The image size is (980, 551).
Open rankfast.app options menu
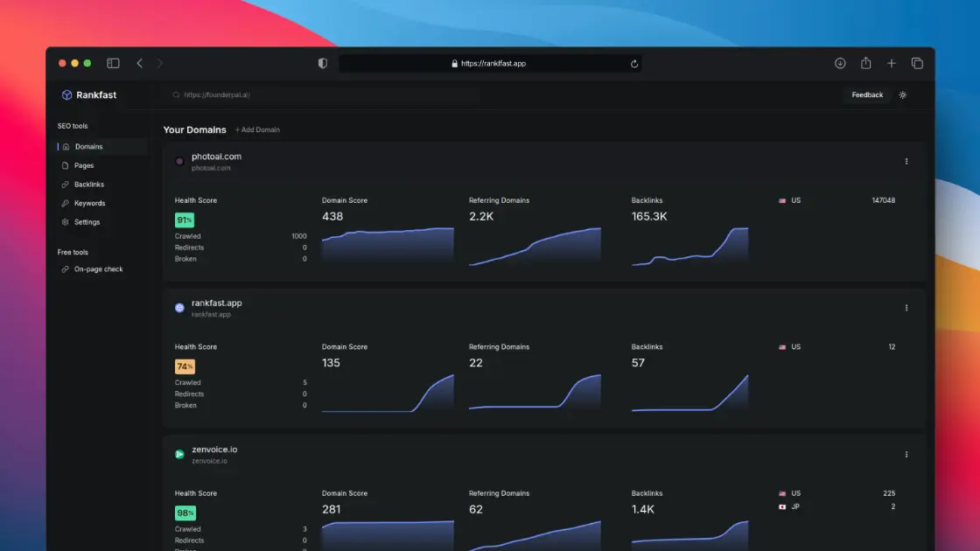(906, 308)
